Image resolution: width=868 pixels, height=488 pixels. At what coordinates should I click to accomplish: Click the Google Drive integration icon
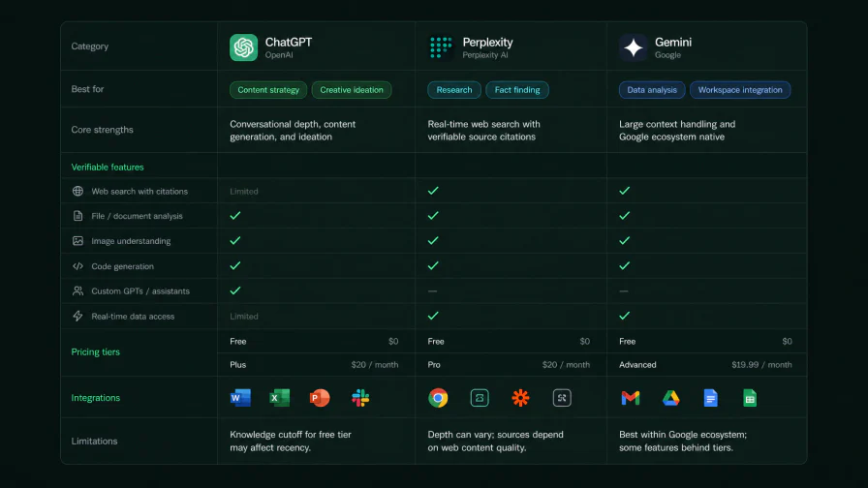[671, 398]
